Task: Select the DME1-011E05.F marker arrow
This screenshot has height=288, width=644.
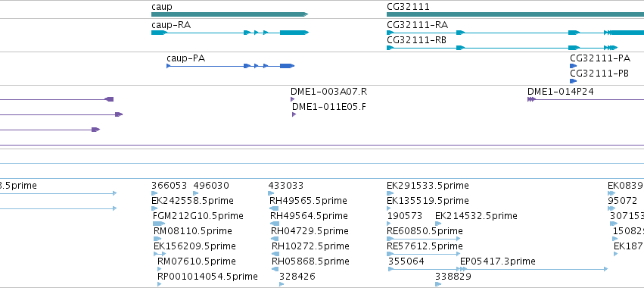Action: pos(294,114)
